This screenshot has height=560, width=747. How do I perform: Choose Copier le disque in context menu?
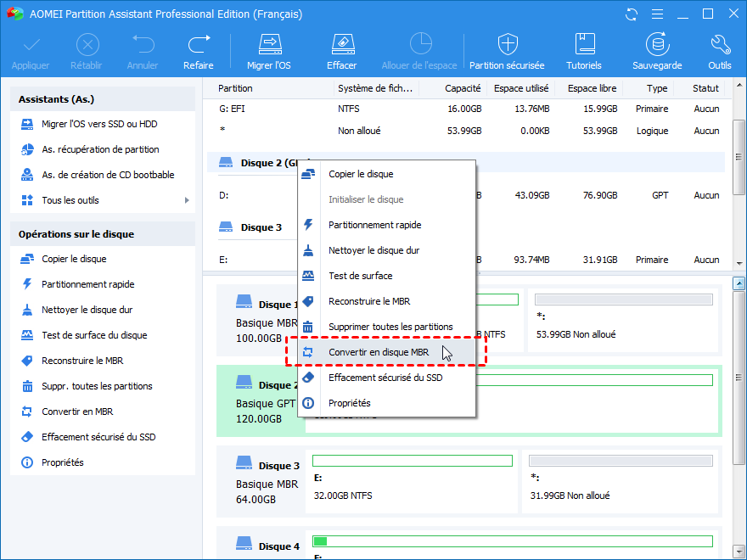[386, 174]
